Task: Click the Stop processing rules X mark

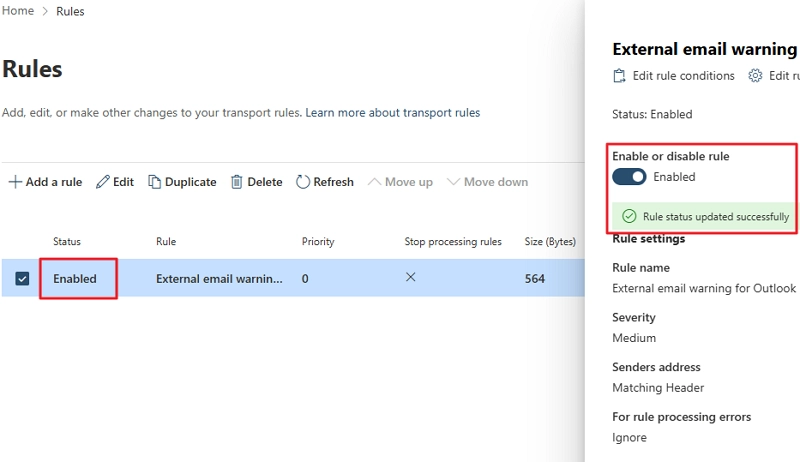Action: (x=410, y=277)
